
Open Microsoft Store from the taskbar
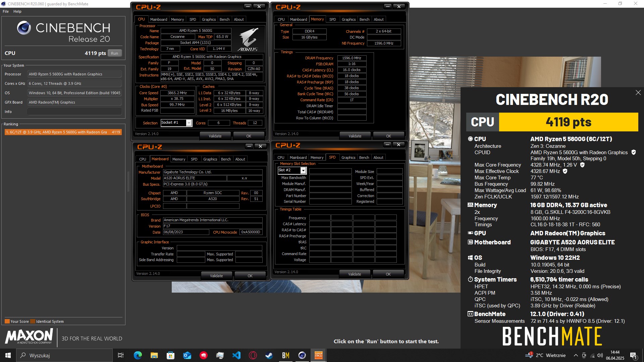pyautogui.click(x=170, y=355)
